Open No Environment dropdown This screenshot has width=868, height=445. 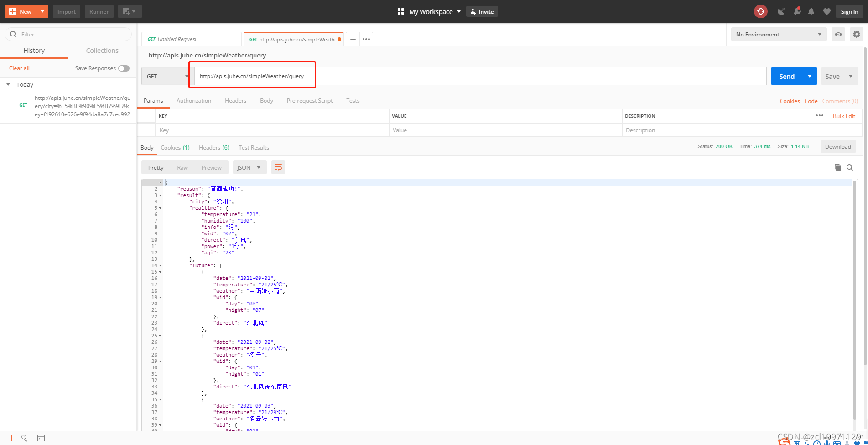(779, 34)
